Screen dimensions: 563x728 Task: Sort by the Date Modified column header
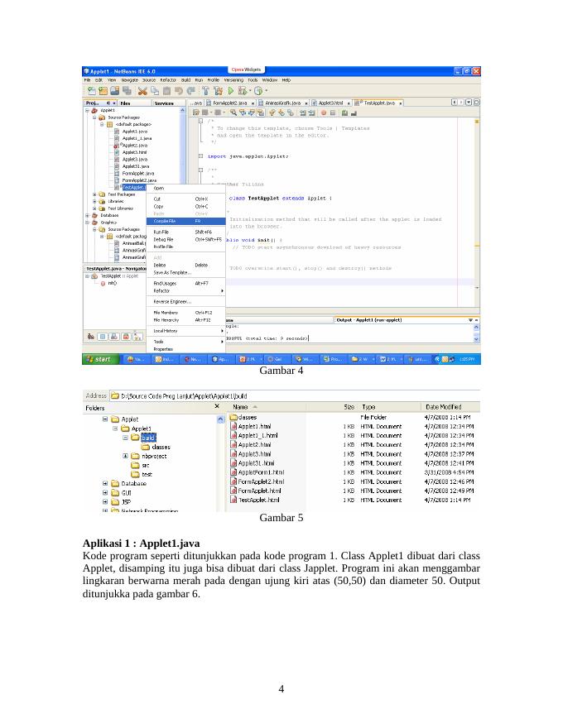[450, 407]
